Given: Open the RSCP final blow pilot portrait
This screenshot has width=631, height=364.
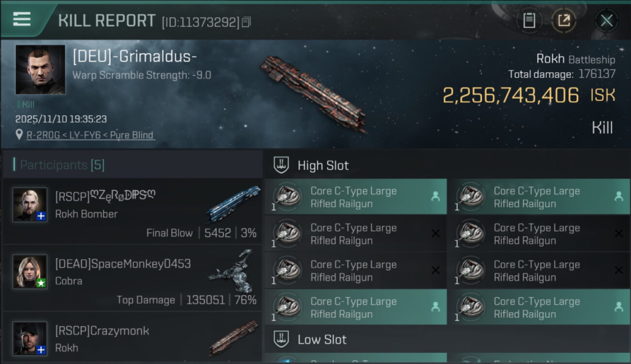Looking at the screenshot, I should click(30, 204).
